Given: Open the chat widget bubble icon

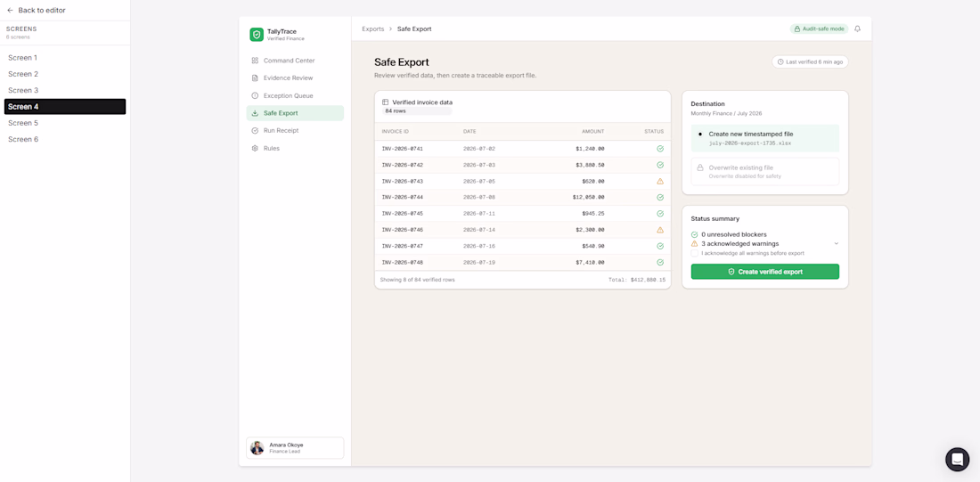Looking at the screenshot, I should click(957, 460).
